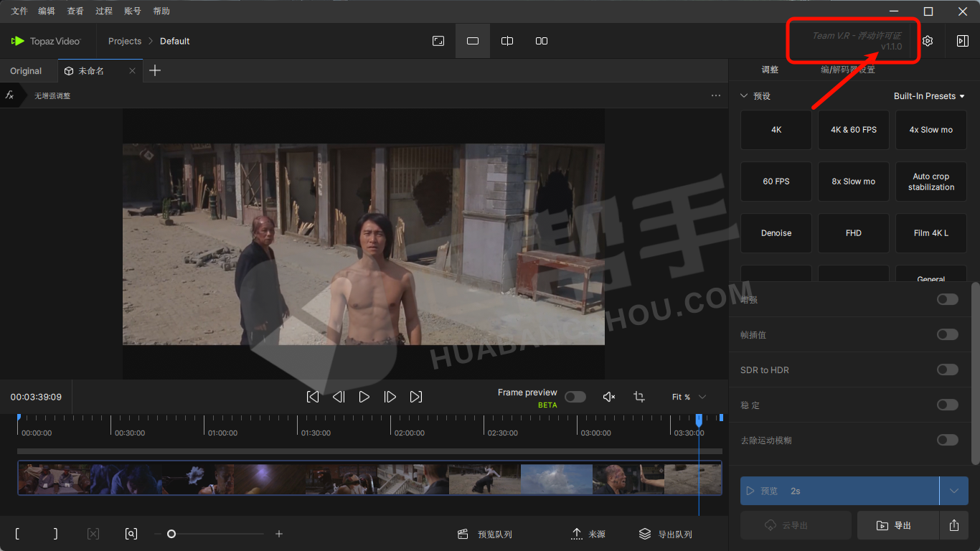This screenshot has height=551, width=980.
Task: Select the split view layout icon
Action: (507, 41)
